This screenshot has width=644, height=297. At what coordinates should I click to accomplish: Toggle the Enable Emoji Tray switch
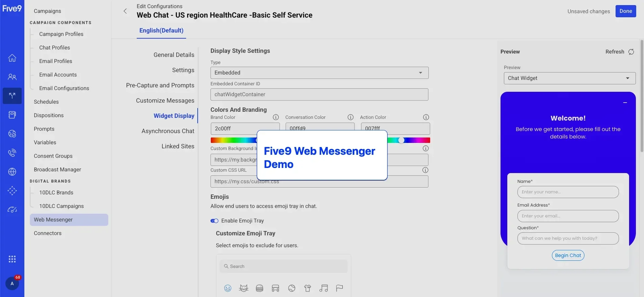click(214, 221)
